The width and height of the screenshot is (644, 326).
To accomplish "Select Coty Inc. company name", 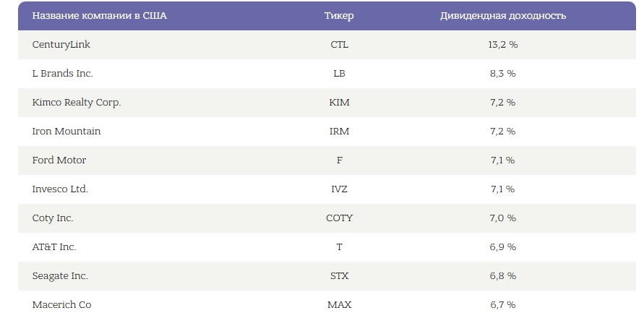I will coord(53,218).
